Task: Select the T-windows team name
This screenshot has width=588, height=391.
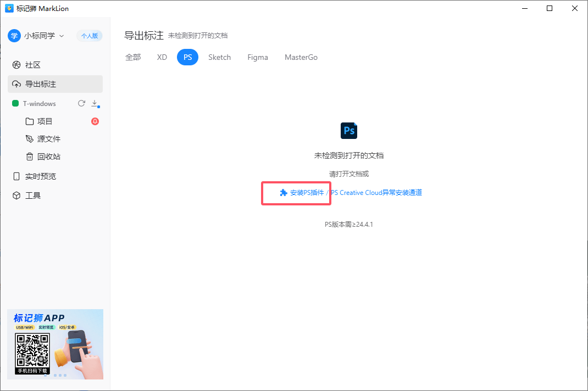Action: 40,103
